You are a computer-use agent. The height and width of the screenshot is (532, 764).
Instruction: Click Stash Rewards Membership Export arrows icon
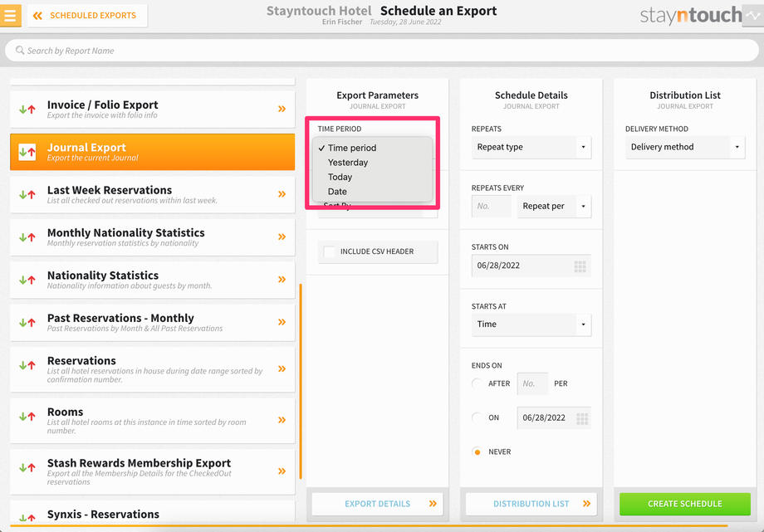[x=27, y=468]
